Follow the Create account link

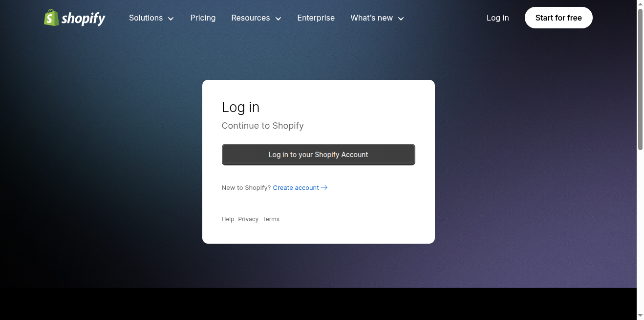(296, 188)
